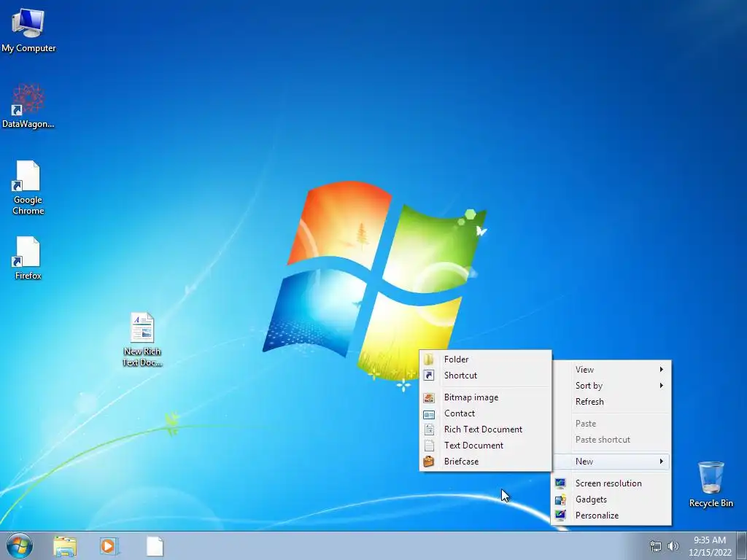Click the greyed-out Paste entry

(x=611, y=424)
